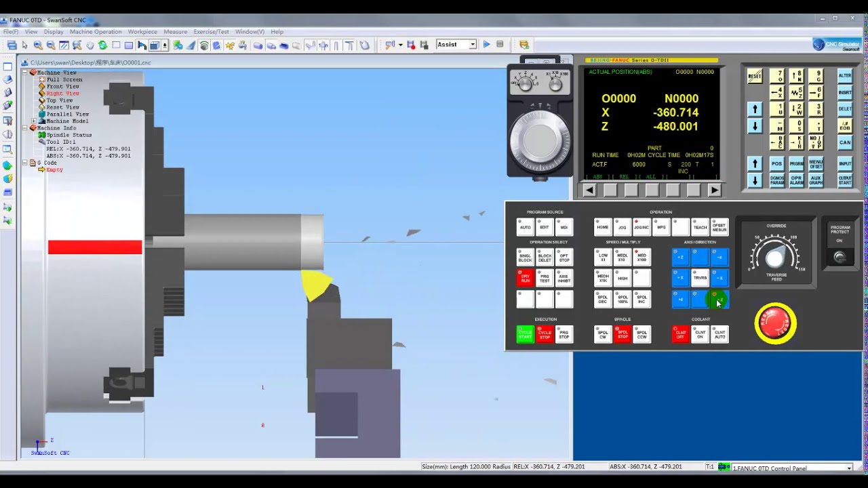868x488 pixels.
Task: Click the green refresh view toolbar icon
Action: [x=102, y=45]
